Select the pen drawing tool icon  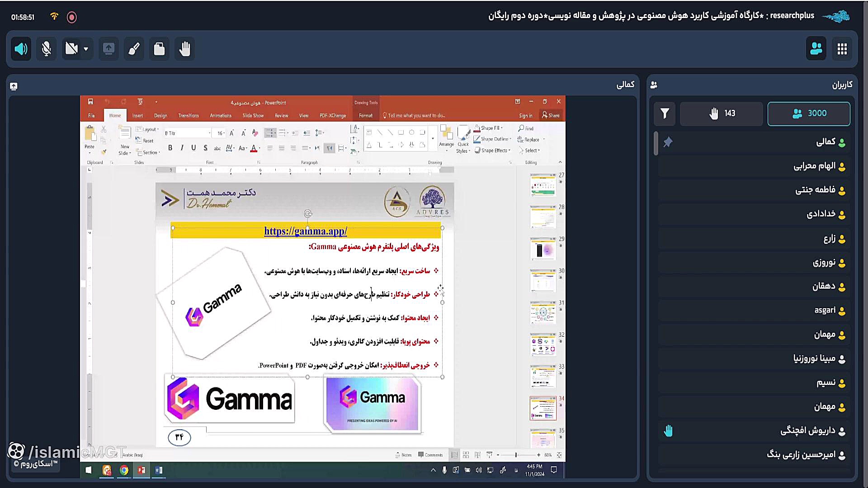click(x=134, y=49)
